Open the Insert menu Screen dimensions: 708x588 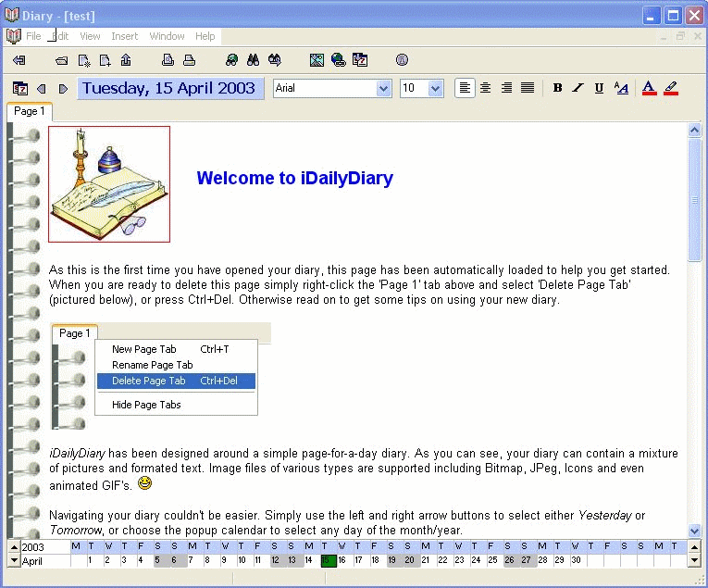[125, 36]
